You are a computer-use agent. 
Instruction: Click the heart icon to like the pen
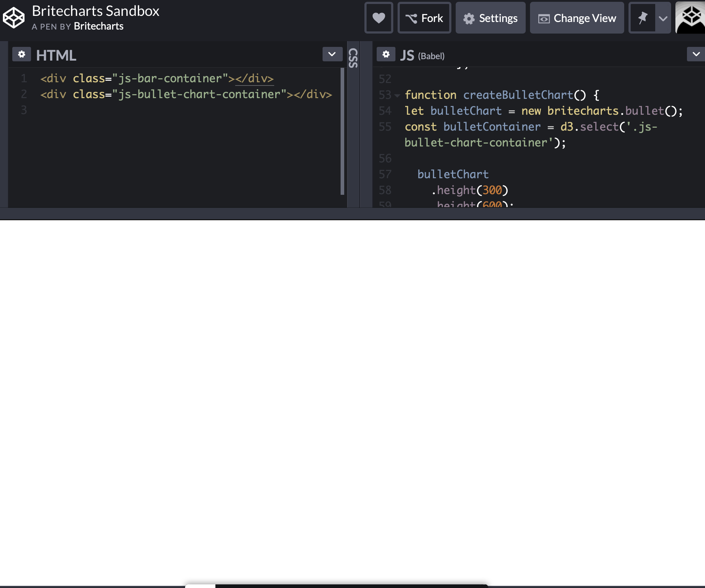coord(378,17)
